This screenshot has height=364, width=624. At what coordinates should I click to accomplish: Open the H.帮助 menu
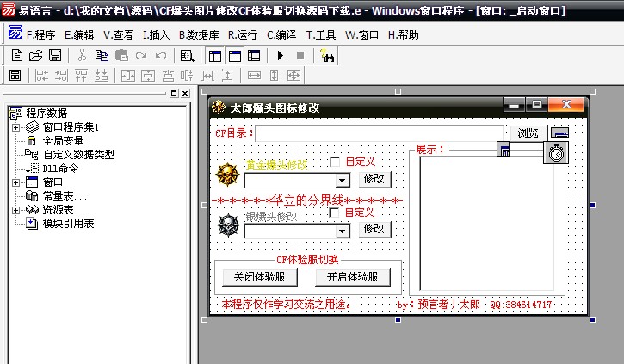tap(403, 35)
